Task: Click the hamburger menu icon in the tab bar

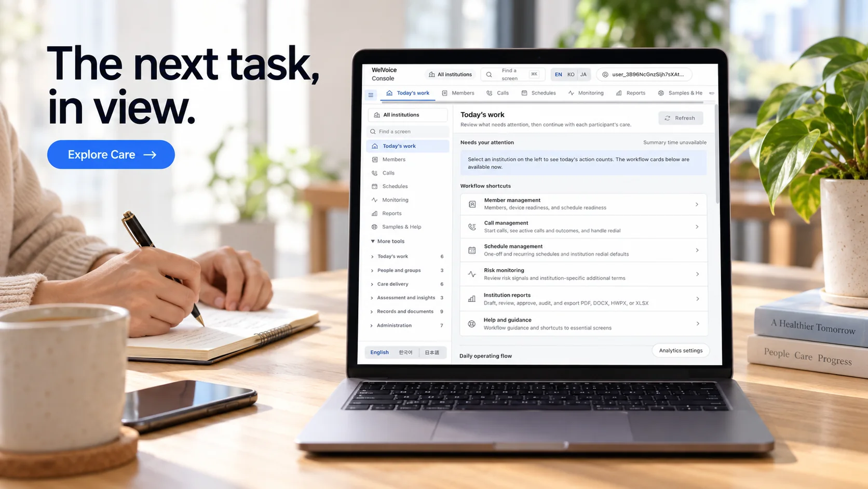Action: click(x=371, y=95)
